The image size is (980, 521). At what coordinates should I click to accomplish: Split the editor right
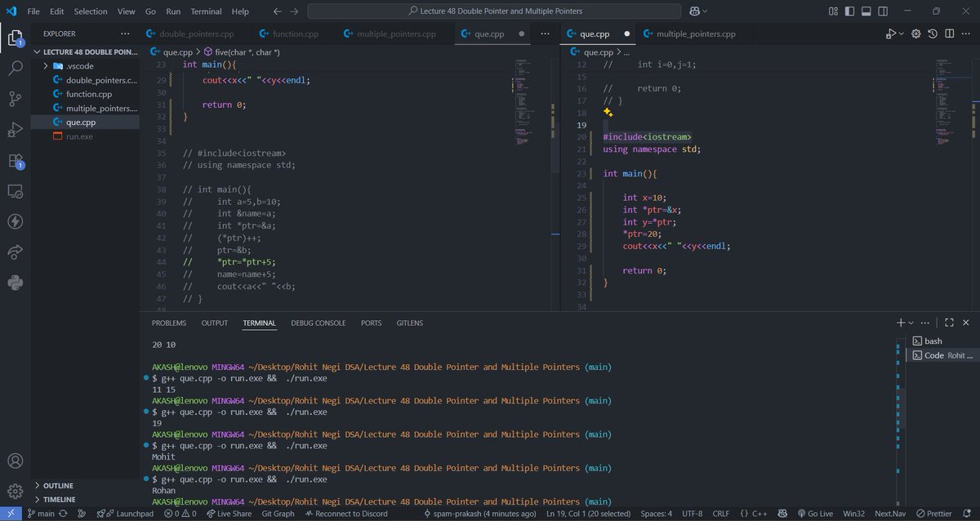[x=949, y=33]
